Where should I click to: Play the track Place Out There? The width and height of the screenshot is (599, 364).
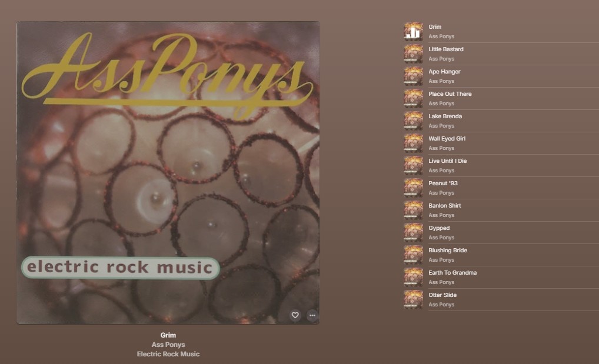pos(450,94)
